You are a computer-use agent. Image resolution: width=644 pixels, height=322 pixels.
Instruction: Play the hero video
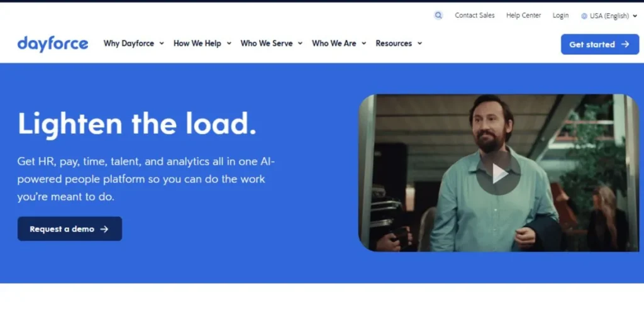pos(499,174)
